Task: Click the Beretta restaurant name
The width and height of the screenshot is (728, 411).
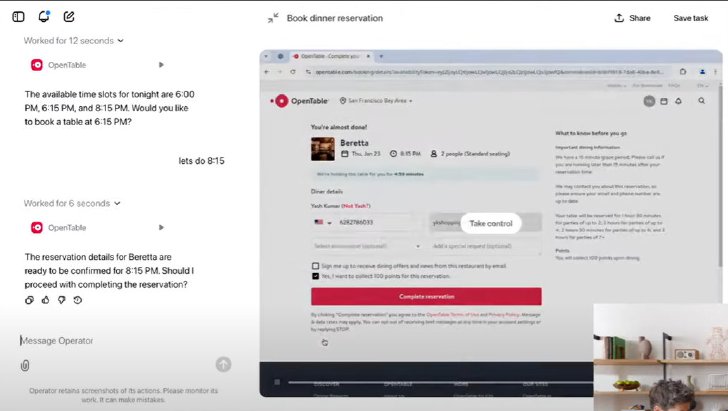Action: pyautogui.click(x=354, y=143)
